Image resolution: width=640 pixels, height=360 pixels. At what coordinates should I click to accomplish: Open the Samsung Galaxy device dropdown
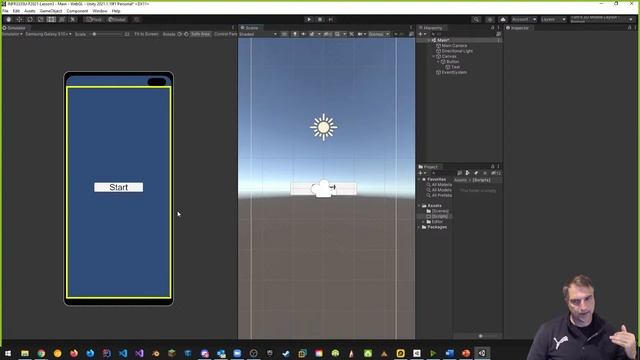[48, 34]
